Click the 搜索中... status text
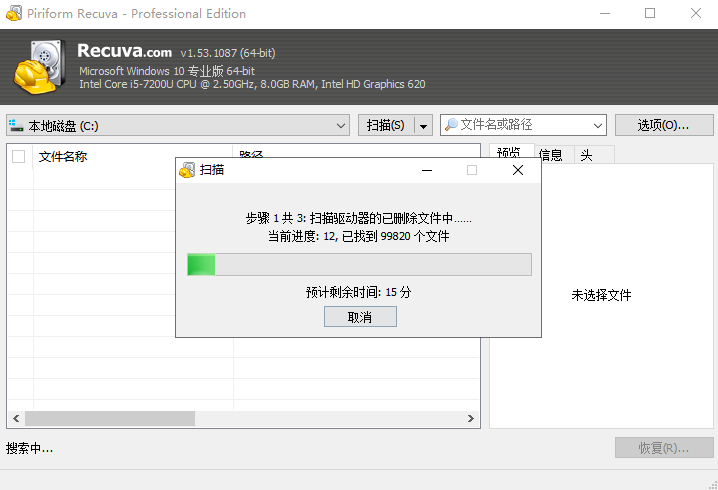This screenshot has width=718, height=490. [x=29, y=448]
